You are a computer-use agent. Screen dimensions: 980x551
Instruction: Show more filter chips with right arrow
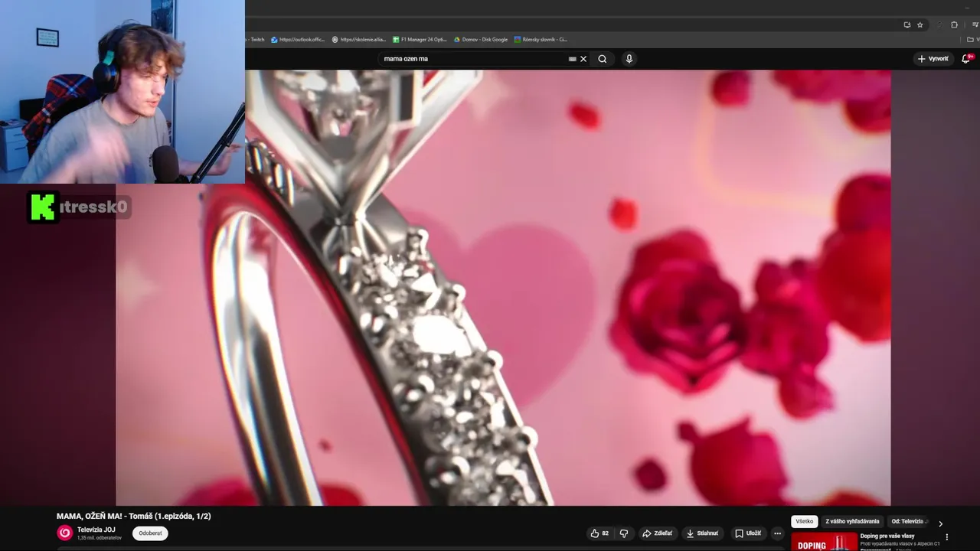[941, 523]
